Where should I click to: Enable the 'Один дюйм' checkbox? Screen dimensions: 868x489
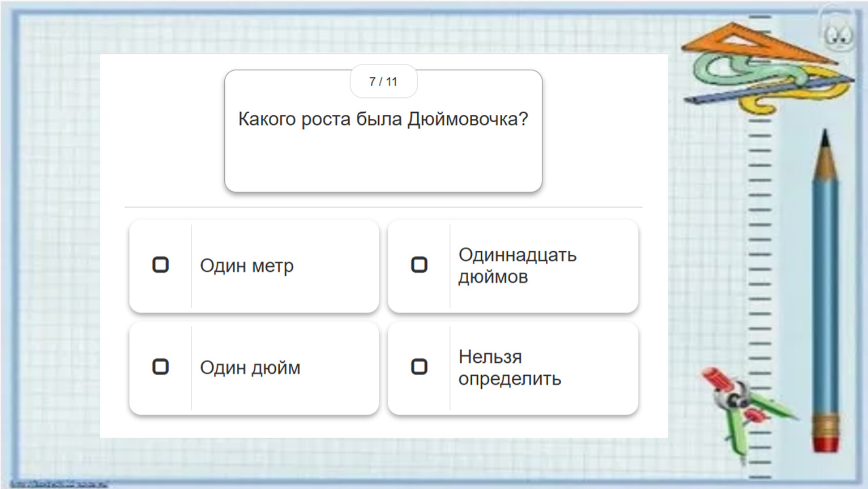pos(161,367)
